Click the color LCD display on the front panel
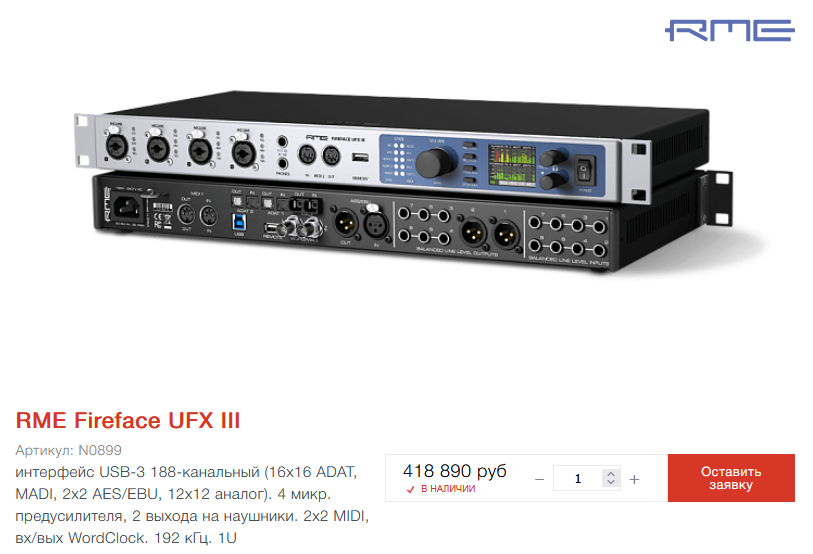This screenshot has width=813, height=554. point(512,164)
